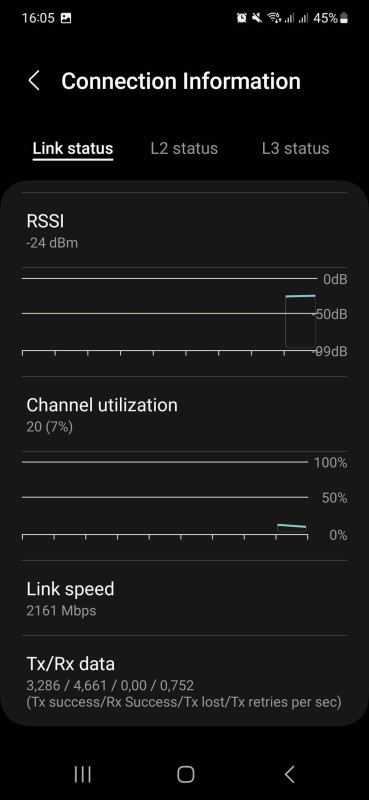Switch to the L2 status tab
This screenshot has height=800, width=369.
184,148
